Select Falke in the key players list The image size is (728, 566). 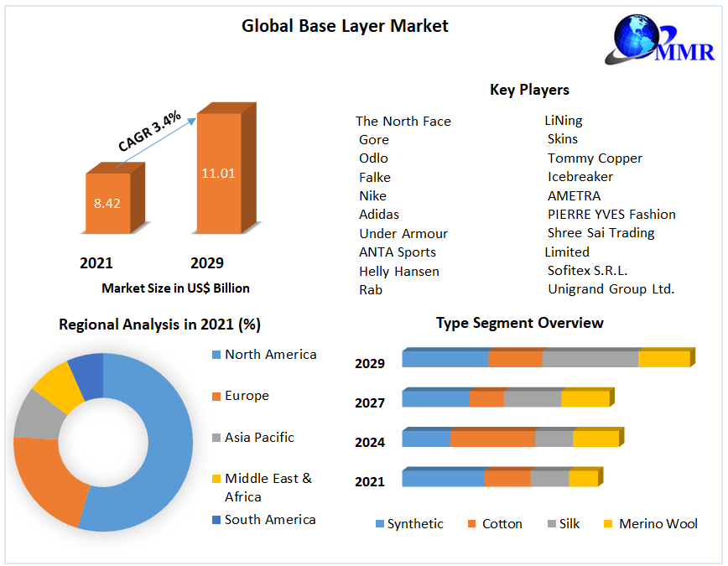pos(375,178)
